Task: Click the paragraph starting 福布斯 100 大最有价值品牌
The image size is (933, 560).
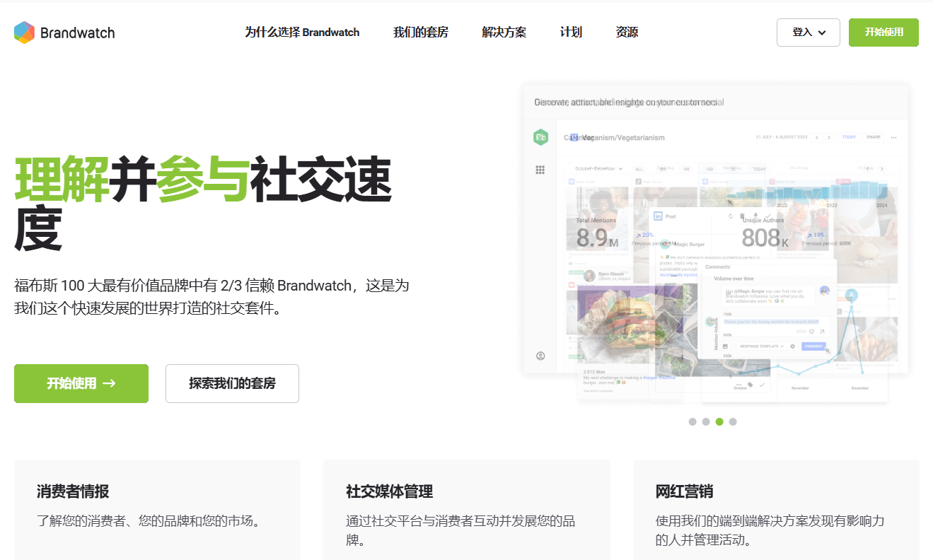Action: 211,297
